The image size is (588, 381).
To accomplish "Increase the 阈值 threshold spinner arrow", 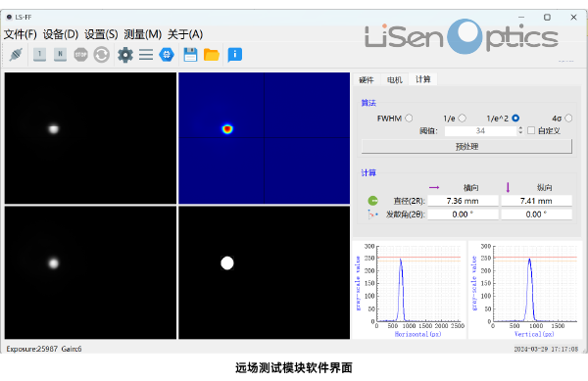I will coord(520,128).
